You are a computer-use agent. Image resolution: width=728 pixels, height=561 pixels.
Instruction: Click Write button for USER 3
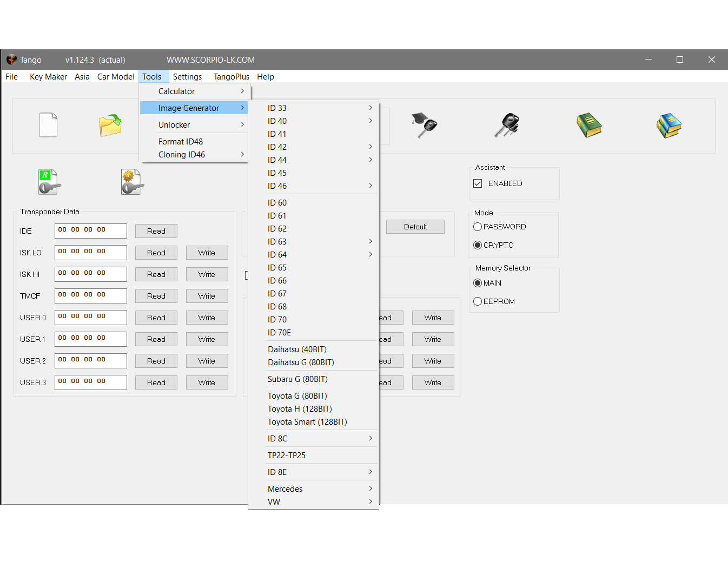[x=207, y=382]
